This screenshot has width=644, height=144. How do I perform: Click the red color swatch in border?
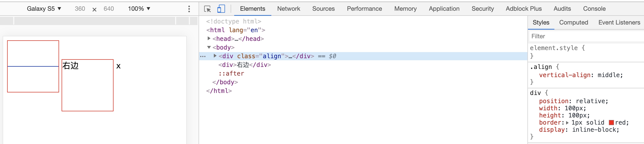pos(611,123)
